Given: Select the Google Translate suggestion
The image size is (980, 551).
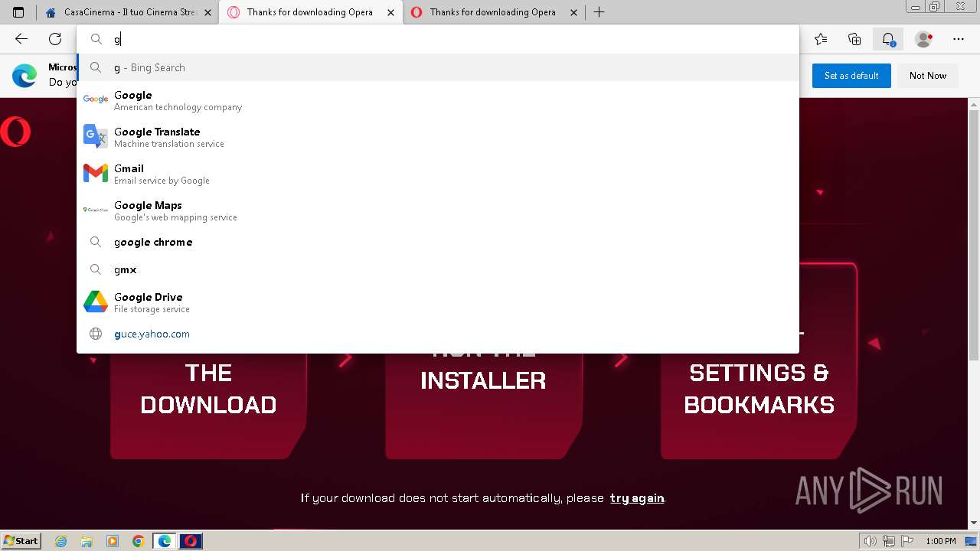Looking at the screenshot, I should click(438, 137).
